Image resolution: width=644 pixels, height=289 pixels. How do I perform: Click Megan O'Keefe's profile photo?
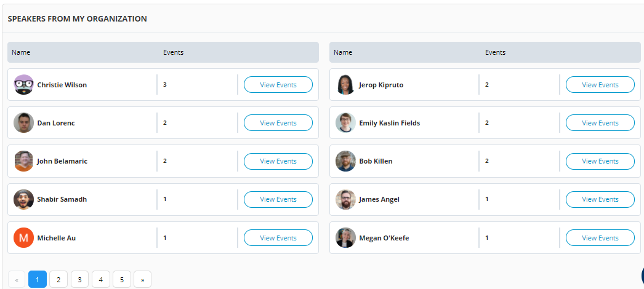(x=345, y=238)
